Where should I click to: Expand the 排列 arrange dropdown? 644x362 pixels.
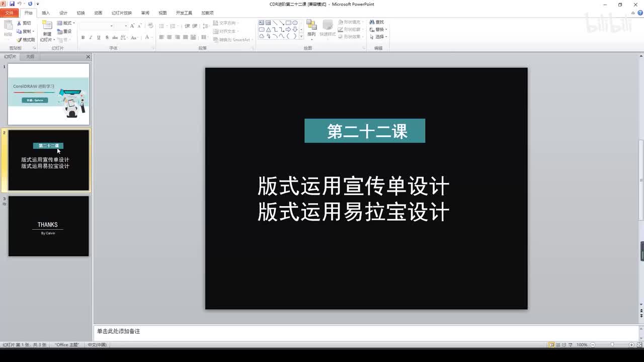[x=311, y=29]
